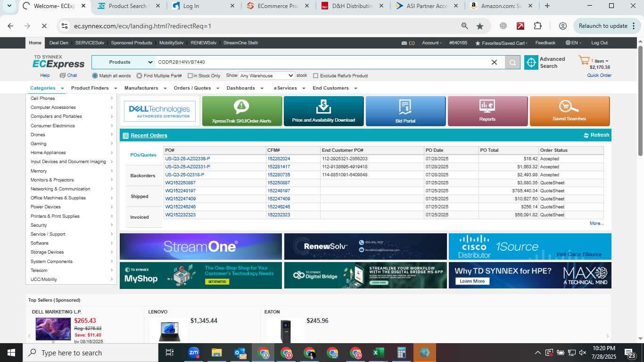Click the TD SYNNEX ECExpress logo

coord(59,62)
